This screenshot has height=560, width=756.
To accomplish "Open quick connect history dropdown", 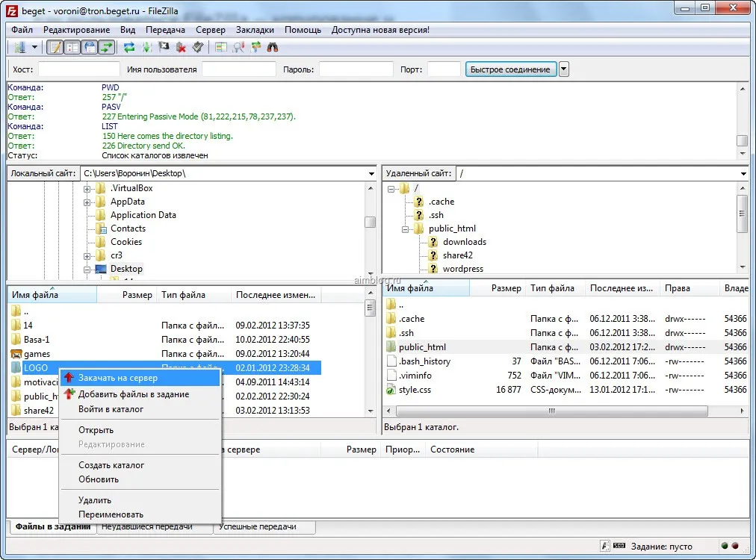I will tap(563, 69).
